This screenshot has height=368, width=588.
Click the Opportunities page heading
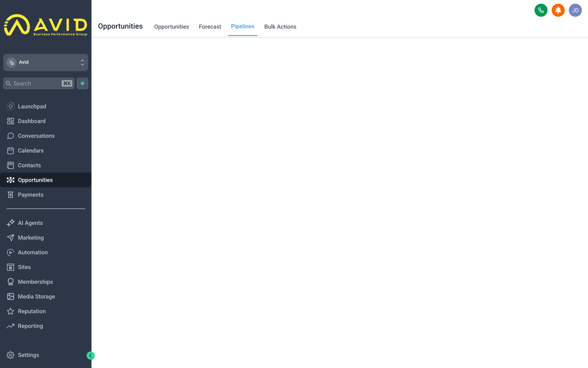pos(120,26)
